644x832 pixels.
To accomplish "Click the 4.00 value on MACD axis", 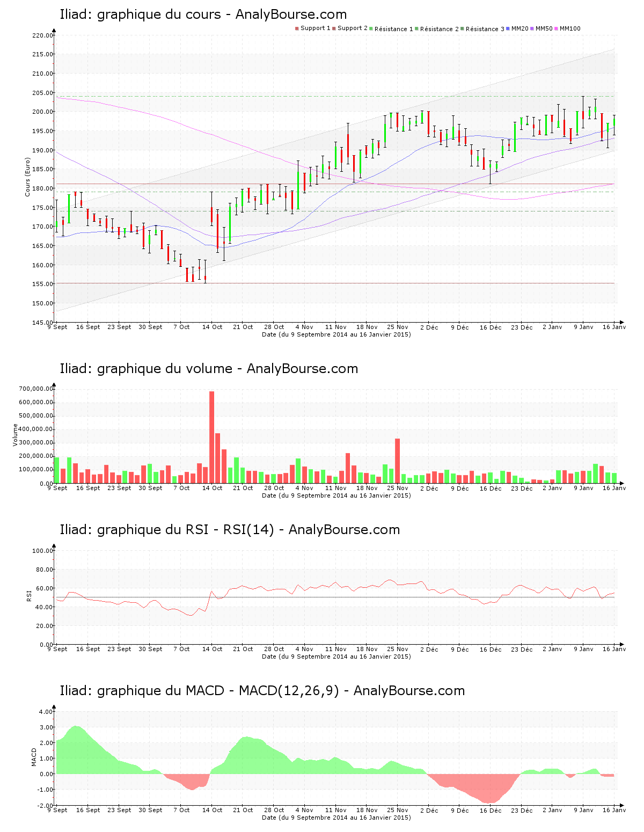I will (46, 712).
